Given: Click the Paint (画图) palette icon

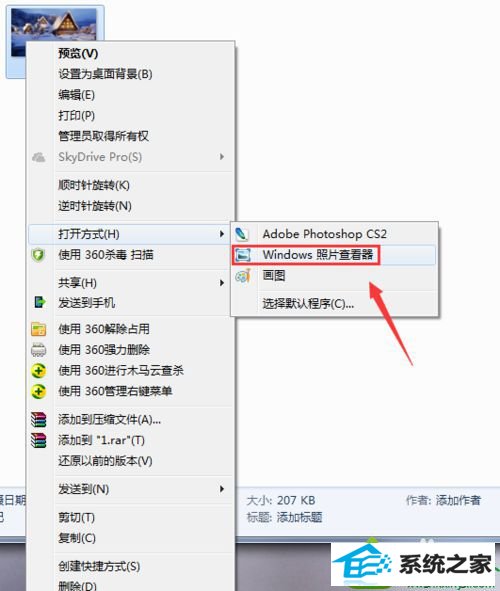Looking at the screenshot, I should point(243,276).
